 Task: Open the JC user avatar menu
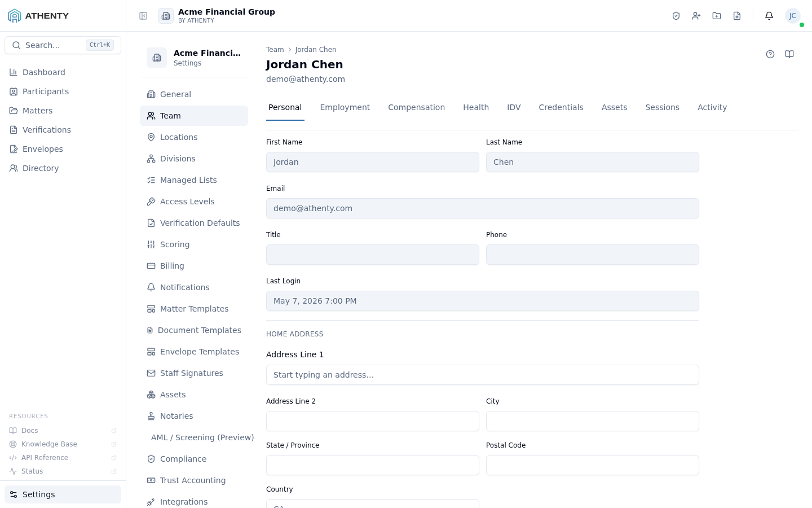click(793, 16)
